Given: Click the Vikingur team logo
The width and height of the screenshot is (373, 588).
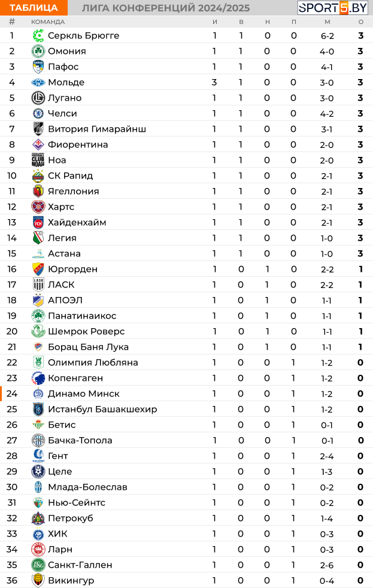Looking at the screenshot, I should 38,581.
